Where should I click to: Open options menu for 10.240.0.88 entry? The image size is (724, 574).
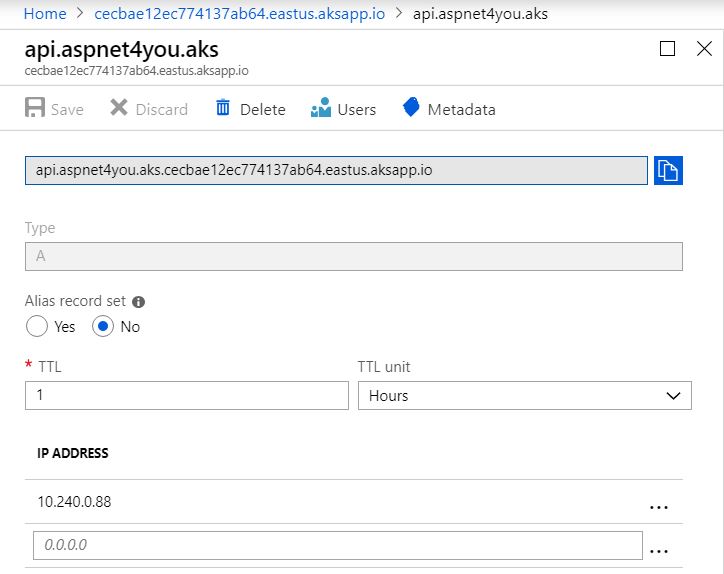(x=659, y=507)
